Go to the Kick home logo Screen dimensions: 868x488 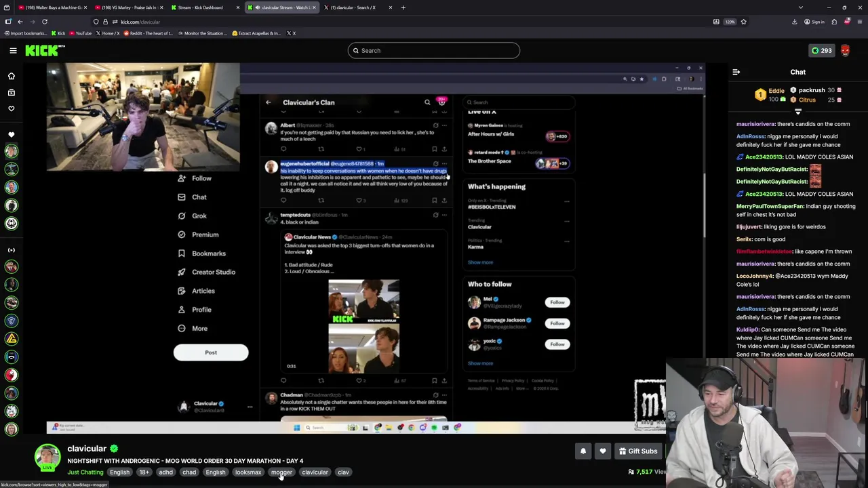[45, 50]
